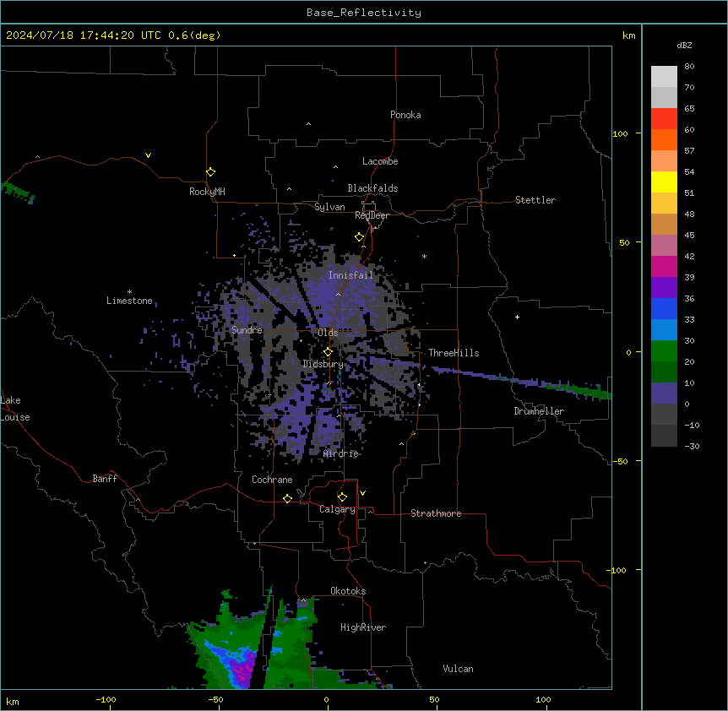The width and height of the screenshot is (728, 711).
Task: Pick the orange 60 dBZ legend swatch
Action: click(664, 139)
